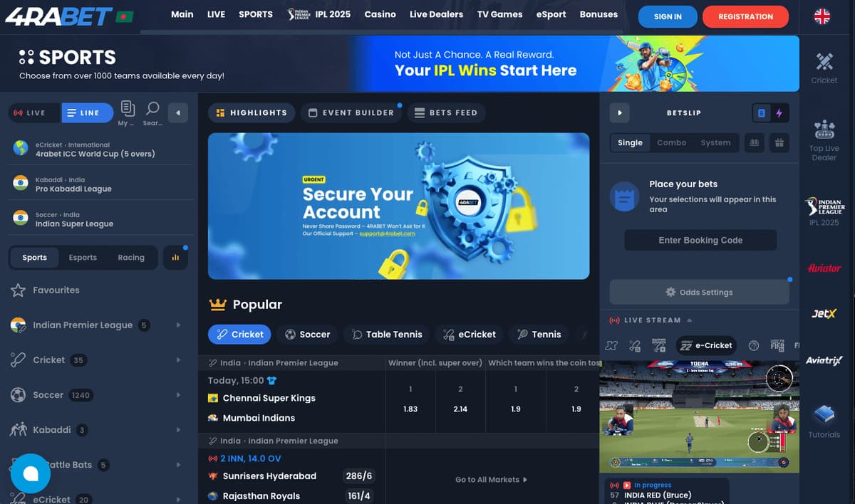Screen dimensions: 855x504
Task: Open the live chat bubble
Action: (x=31, y=473)
